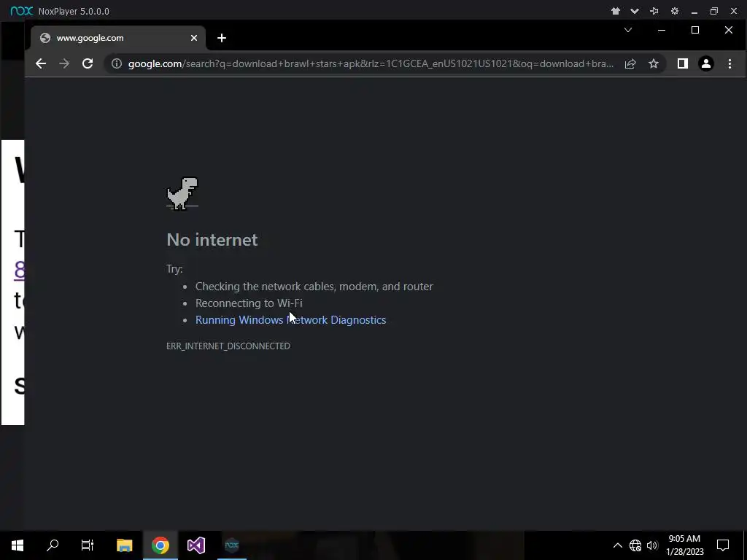Go back using Chrome's back arrow
The width and height of the screenshot is (747, 560).
(41, 64)
